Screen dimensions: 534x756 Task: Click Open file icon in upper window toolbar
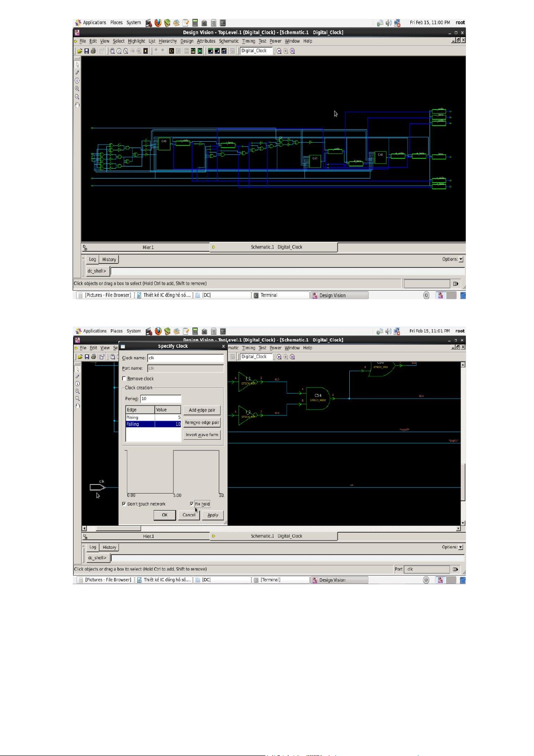click(x=80, y=51)
